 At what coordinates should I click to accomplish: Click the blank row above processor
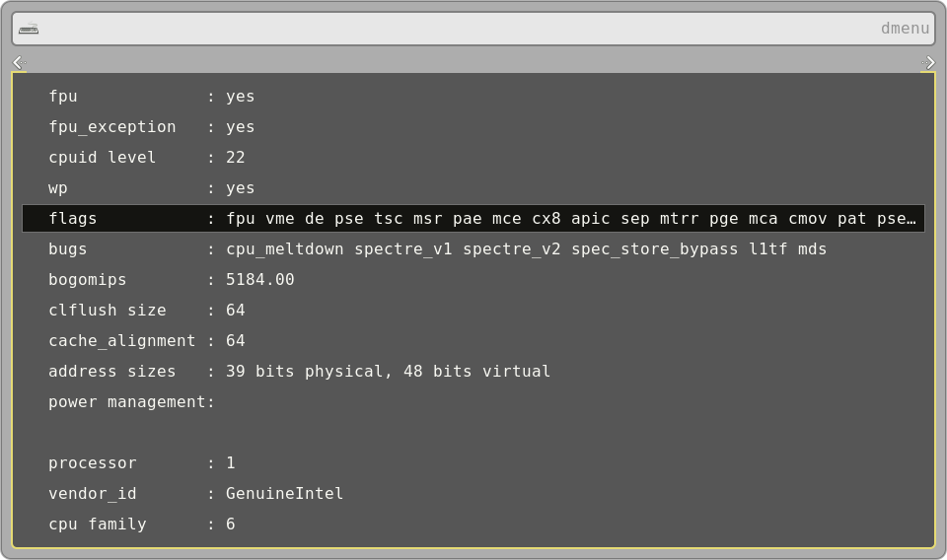pos(473,433)
